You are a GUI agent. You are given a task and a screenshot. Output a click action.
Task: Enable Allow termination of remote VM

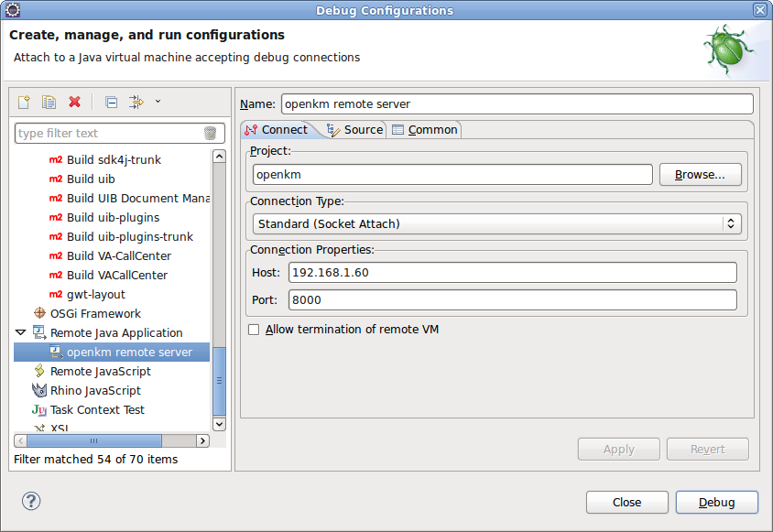(x=255, y=330)
